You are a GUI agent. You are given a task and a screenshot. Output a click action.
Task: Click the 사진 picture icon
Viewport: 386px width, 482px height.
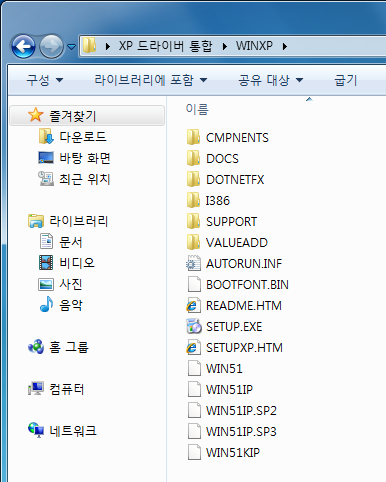46,284
